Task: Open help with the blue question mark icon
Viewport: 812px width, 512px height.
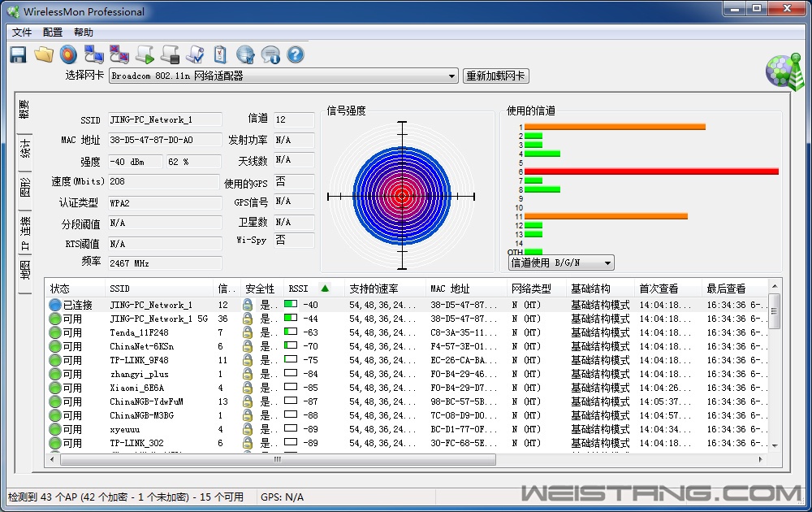Action: tap(296, 54)
